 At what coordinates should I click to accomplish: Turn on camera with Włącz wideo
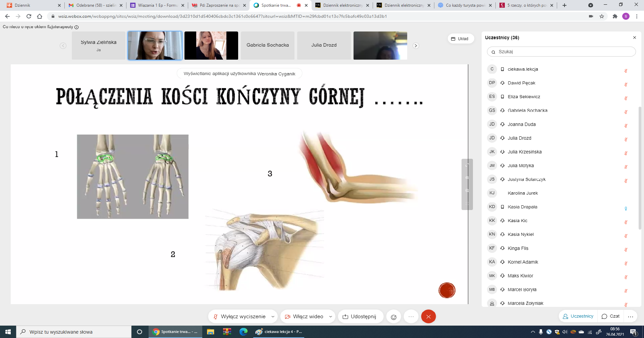pos(304,317)
